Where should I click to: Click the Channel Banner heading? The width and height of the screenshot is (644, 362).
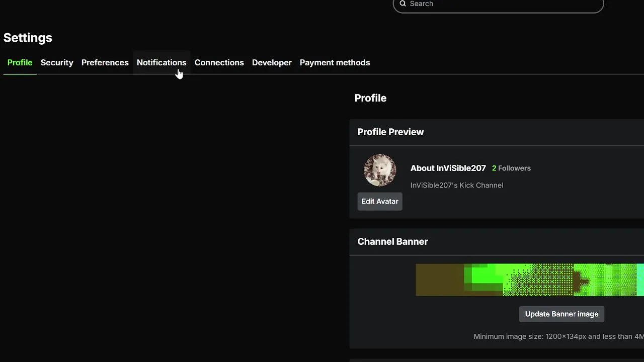point(392,241)
